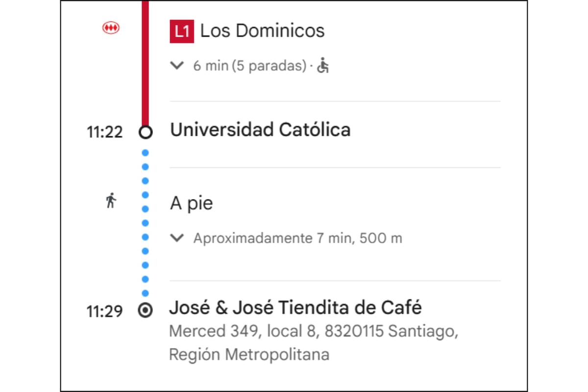Click the A pie segment label
The width and height of the screenshot is (588, 392).
[x=191, y=203]
